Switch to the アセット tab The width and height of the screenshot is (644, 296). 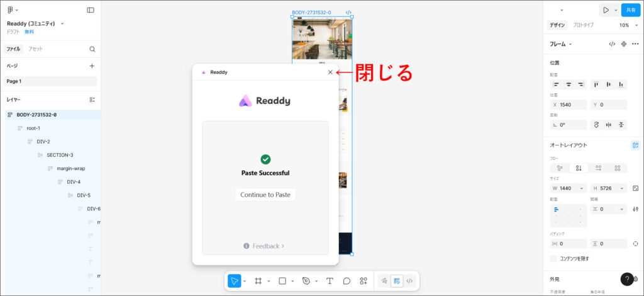click(35, 49)
